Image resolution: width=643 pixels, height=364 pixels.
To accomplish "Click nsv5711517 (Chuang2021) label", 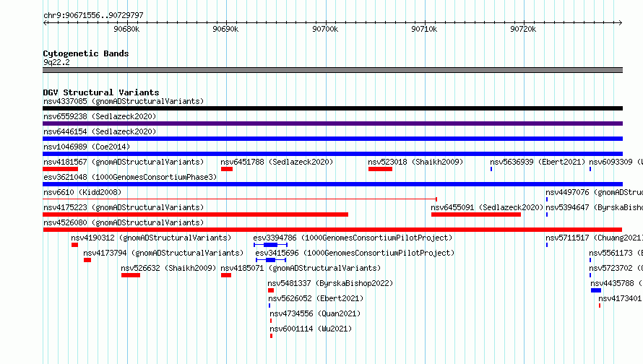I will [594, 238].
